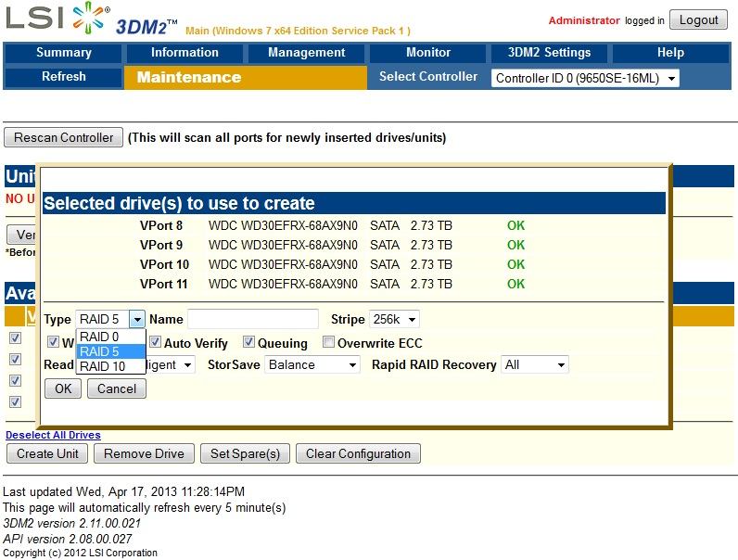
Task: Toggle the Write Cache checkbox
Action: pyautogui.click(x=53, y=342)
